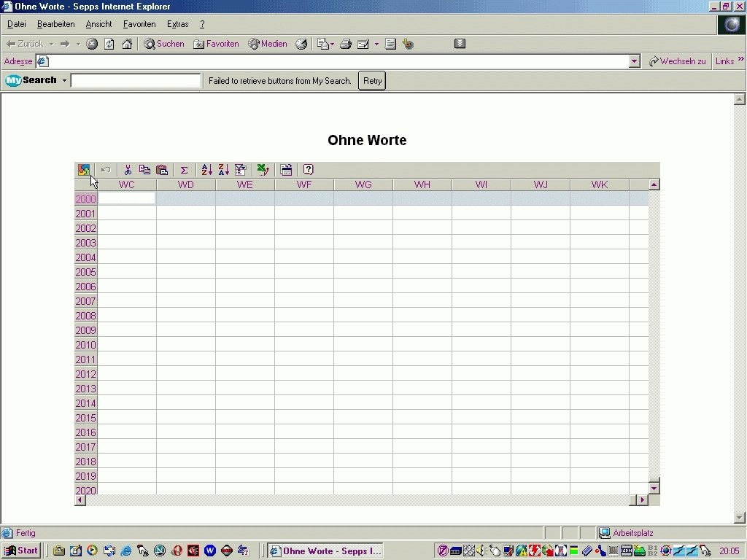Click the Export to Excel icon

263,170
